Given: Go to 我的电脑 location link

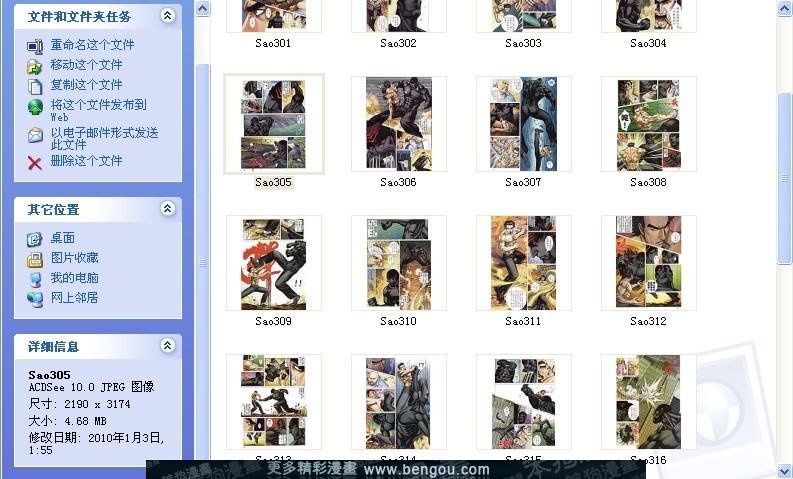Looking at the screenshot, I should [x=74, y=278].
